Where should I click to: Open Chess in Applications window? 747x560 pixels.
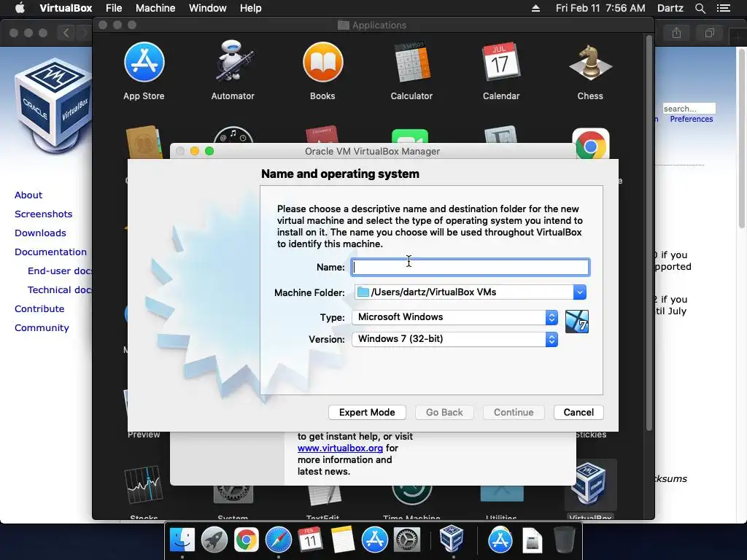point(590,63)
